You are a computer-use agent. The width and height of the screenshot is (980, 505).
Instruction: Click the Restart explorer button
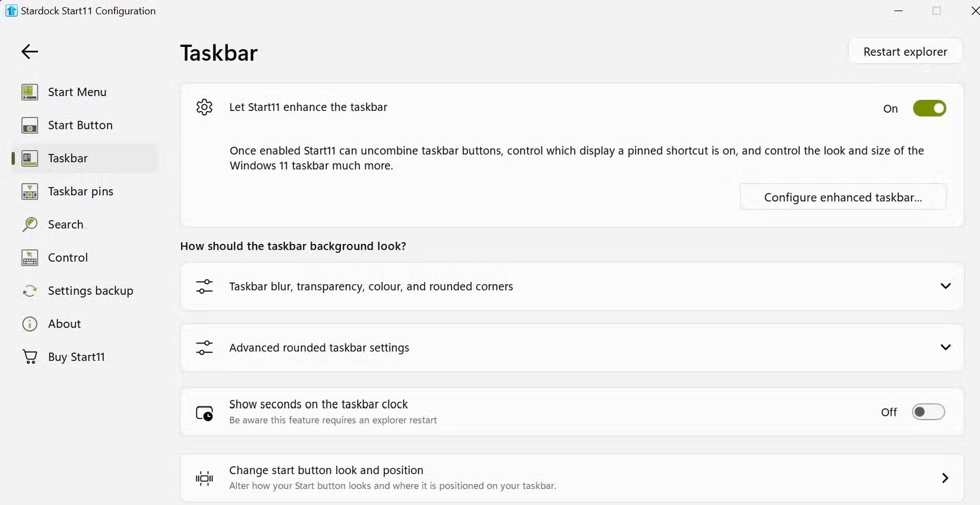pos(906,51)
